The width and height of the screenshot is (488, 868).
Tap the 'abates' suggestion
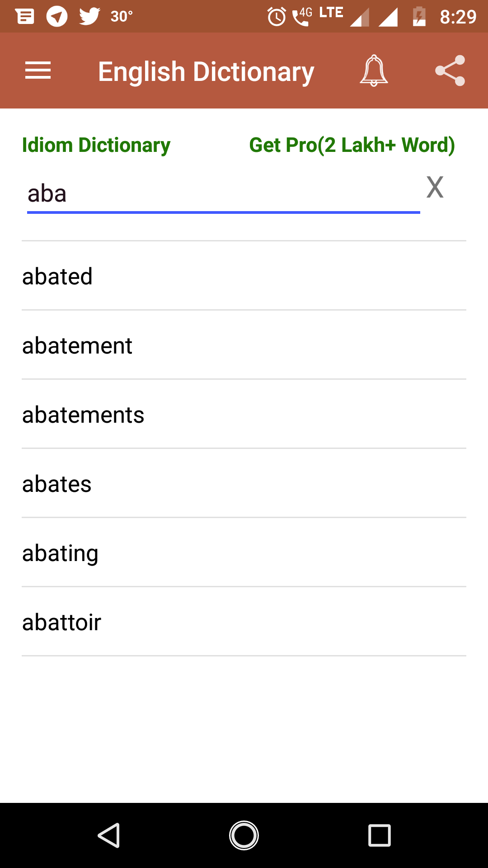coord(57,484)
